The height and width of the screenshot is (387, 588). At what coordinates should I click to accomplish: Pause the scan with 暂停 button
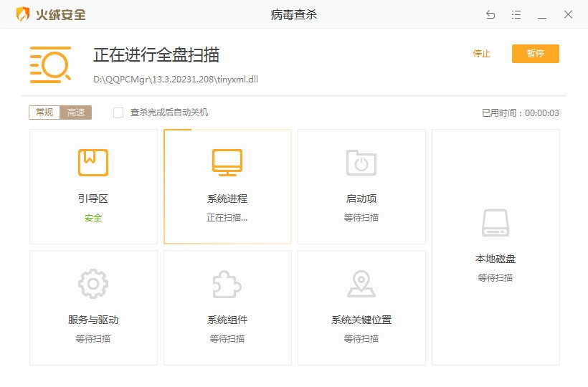pyautogui.click(x=535, y=54)
